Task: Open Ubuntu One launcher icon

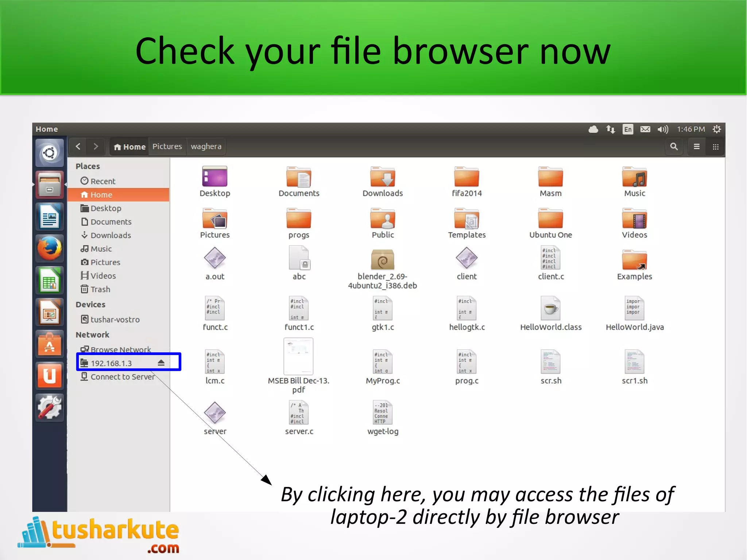Action: 50,376
